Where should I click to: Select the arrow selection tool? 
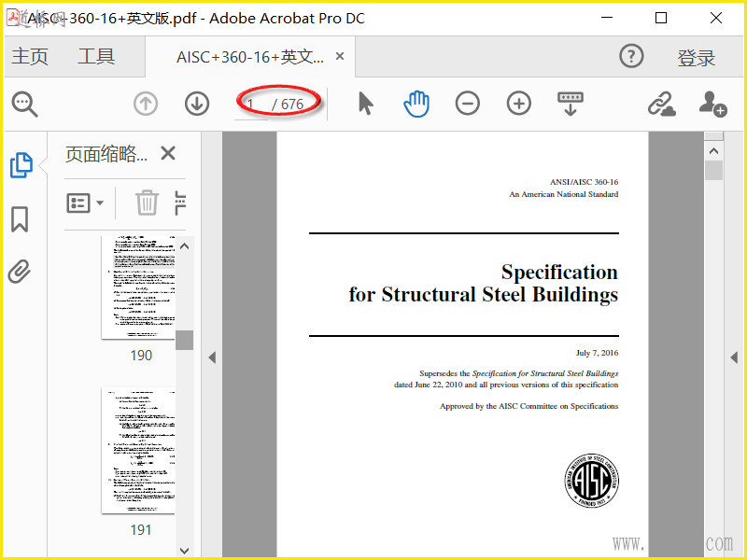click(365, 104)
